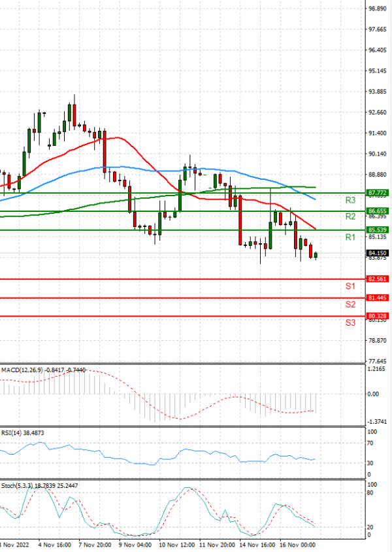
Task: Click the 93.885 price axis value
Action: tap(377, 92)
